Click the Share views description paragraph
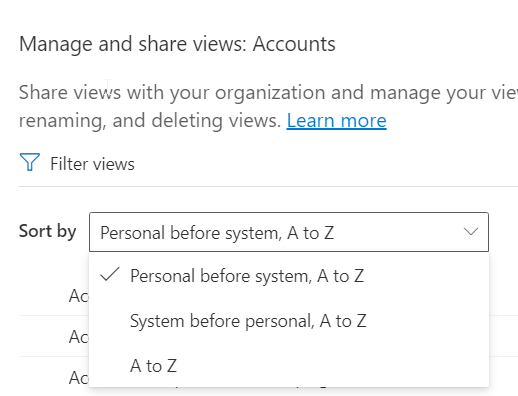 tap(268, 106)
